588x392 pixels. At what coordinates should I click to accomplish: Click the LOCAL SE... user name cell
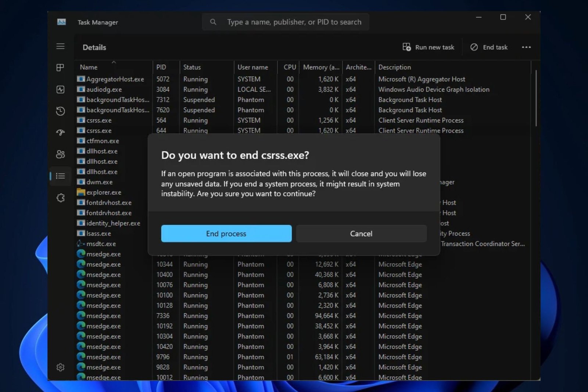pos(254,89)
